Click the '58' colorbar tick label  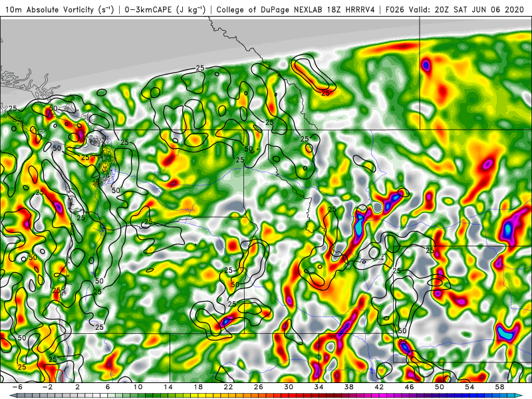click(500, 387)
